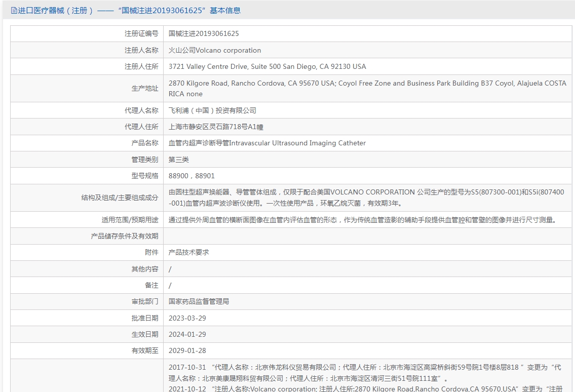Select the 适用范围/预期用途 label
The image size is (575, 392).
click(x=130, y=220)
